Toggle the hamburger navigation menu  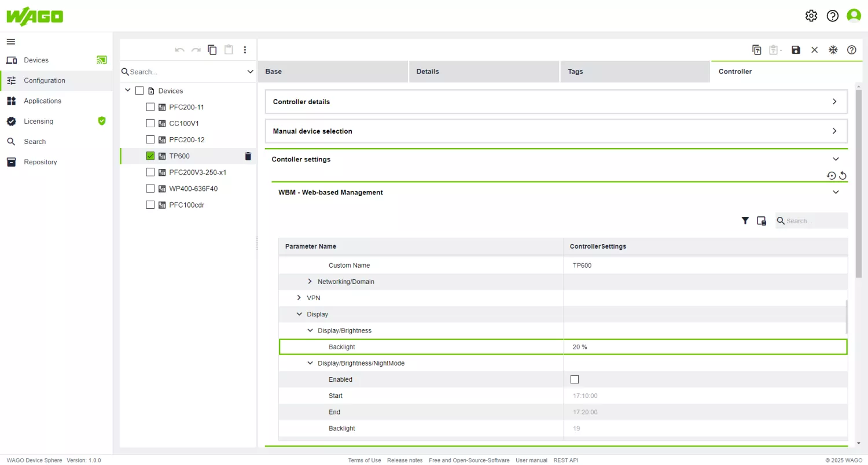point(11,42)
